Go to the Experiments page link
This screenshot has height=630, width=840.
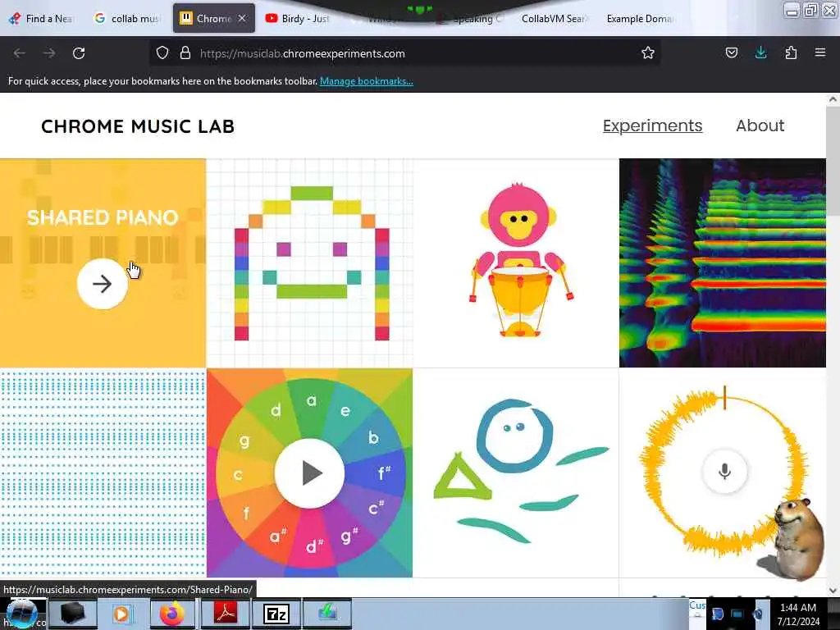point(652,126)
